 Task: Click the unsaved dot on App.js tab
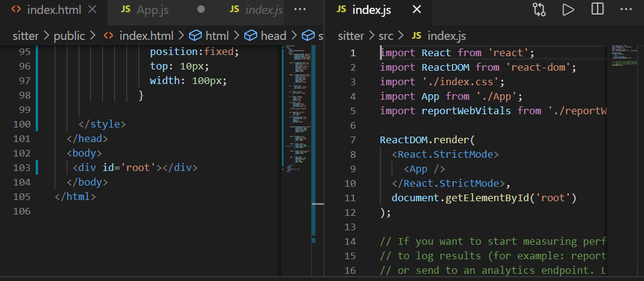pyautogui.click(x=201, y=10)
